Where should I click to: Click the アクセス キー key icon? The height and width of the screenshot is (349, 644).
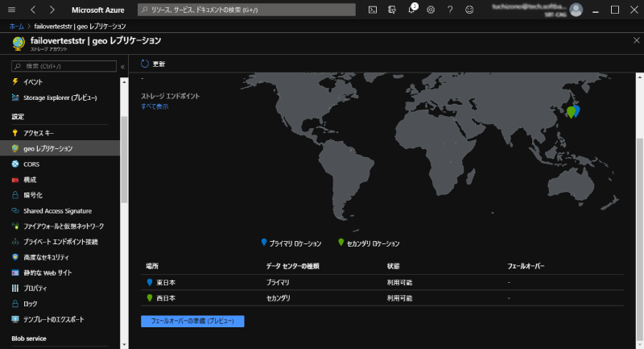(x=15, y=132)
